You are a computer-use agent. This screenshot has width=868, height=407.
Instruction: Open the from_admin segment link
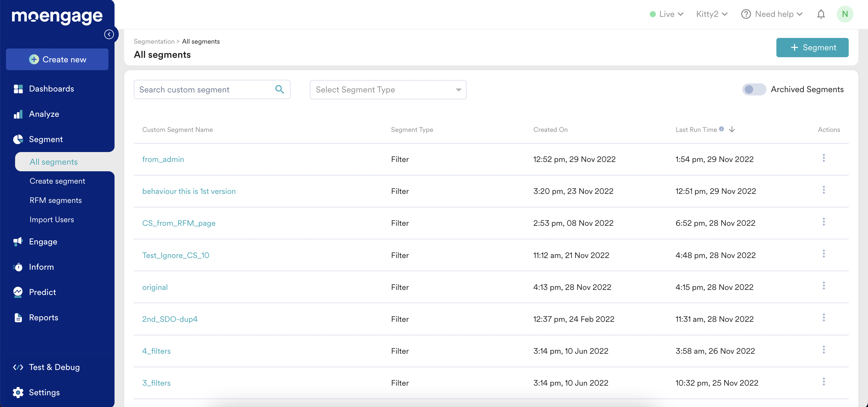point(163,159)
